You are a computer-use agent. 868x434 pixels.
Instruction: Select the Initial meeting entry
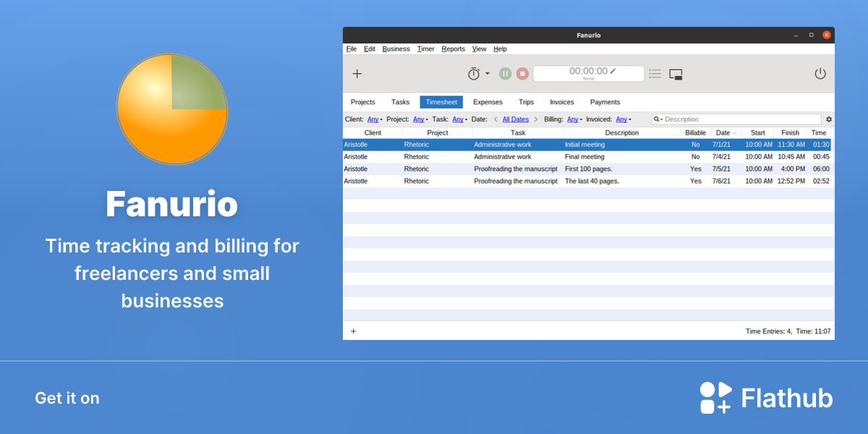coord(587,145)
